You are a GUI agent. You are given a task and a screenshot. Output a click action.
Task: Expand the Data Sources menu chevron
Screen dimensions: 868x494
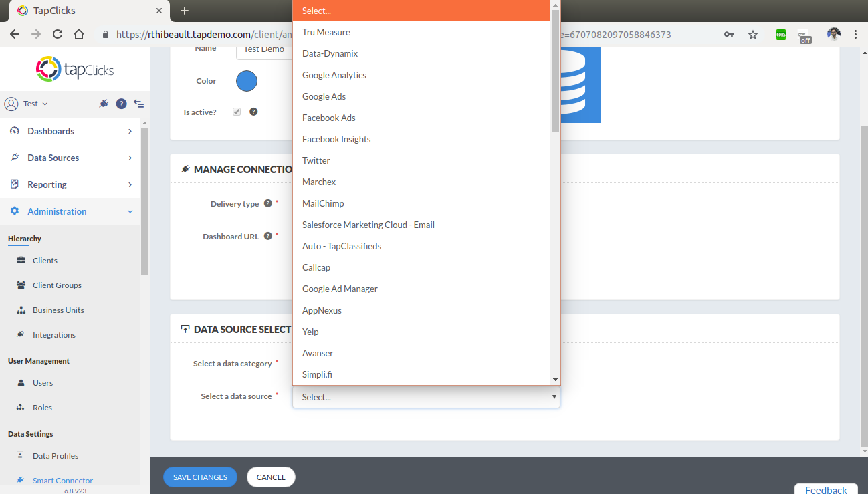(x=130, y=158)
